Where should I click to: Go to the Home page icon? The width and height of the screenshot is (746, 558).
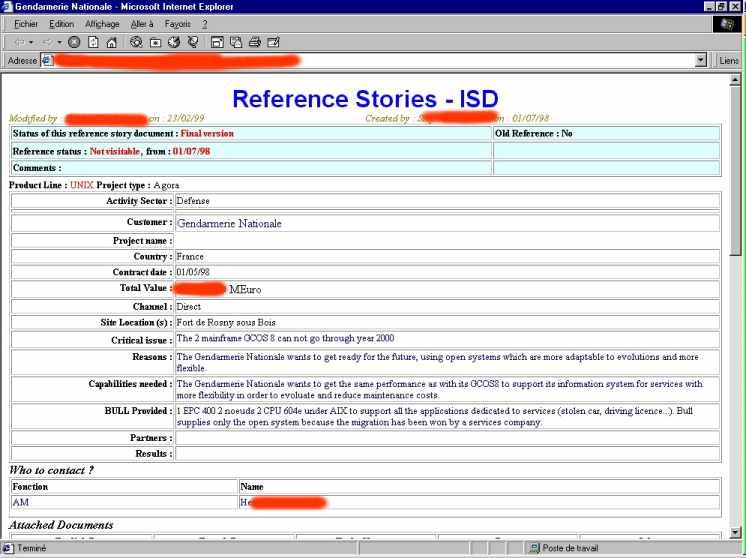coord(111,42)
